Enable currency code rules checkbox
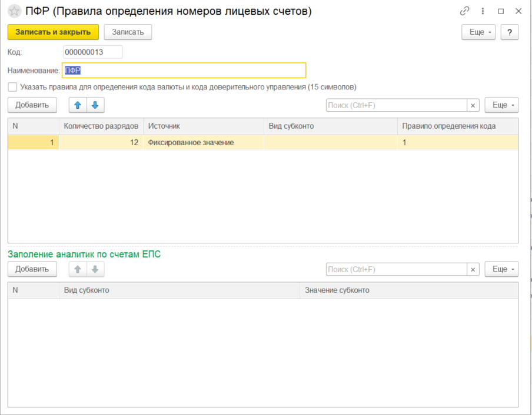Image resolution: width=532 pixels, height=415 pixels. 12,87
